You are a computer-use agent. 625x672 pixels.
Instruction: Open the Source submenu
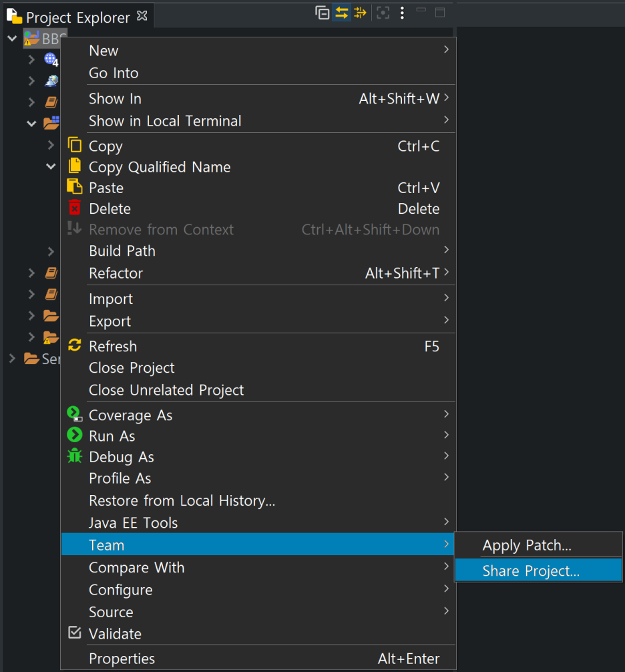[x=258, y=612]
